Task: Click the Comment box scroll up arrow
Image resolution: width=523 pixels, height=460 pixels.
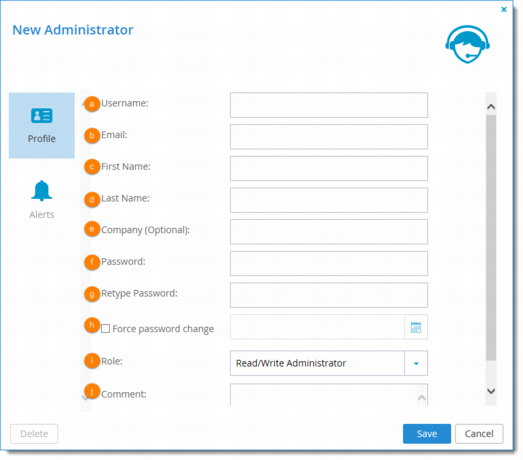Action: [422, 398]
